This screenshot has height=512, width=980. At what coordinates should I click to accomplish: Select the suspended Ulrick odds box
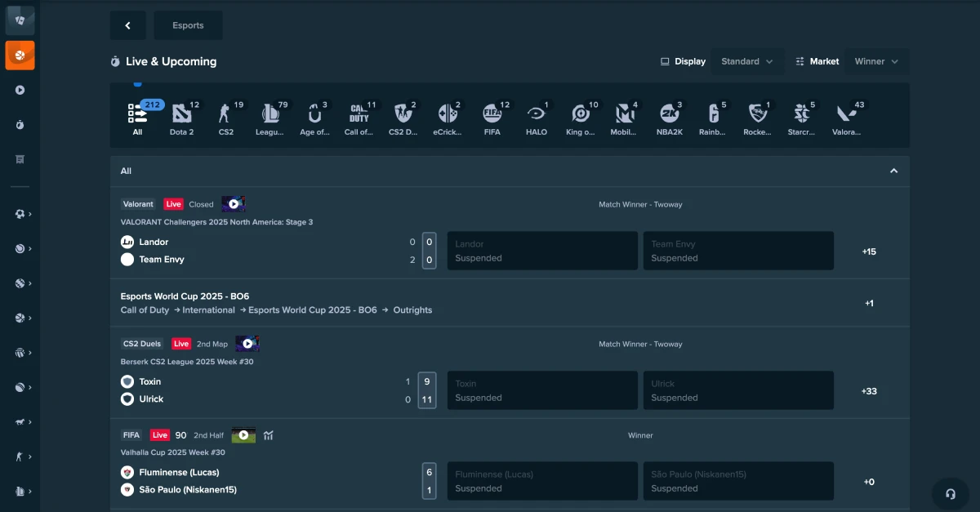[738, 390]
